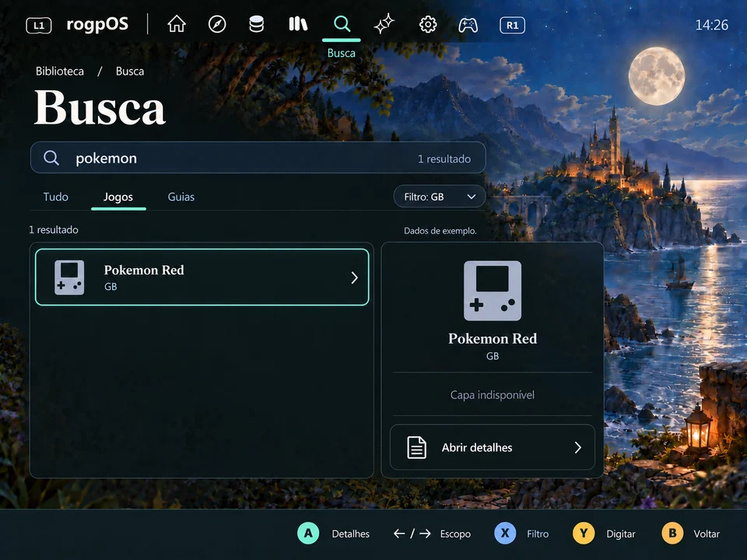The image size is (747, 560).
Task: Click the R1 shoulder button badge
Action: (512, 25)
